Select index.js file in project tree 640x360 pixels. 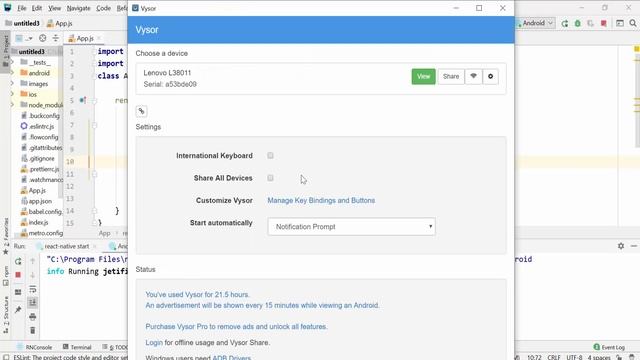[35, 222]
